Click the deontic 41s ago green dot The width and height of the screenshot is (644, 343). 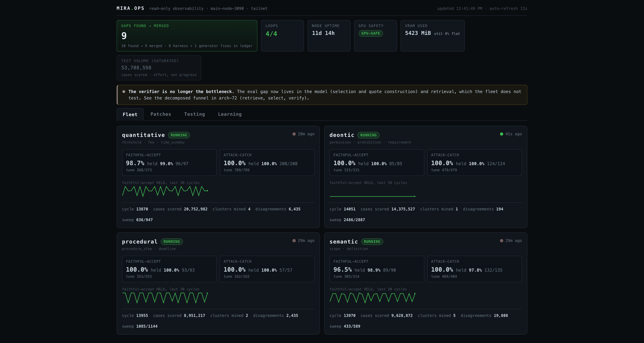tap(502, 134)
